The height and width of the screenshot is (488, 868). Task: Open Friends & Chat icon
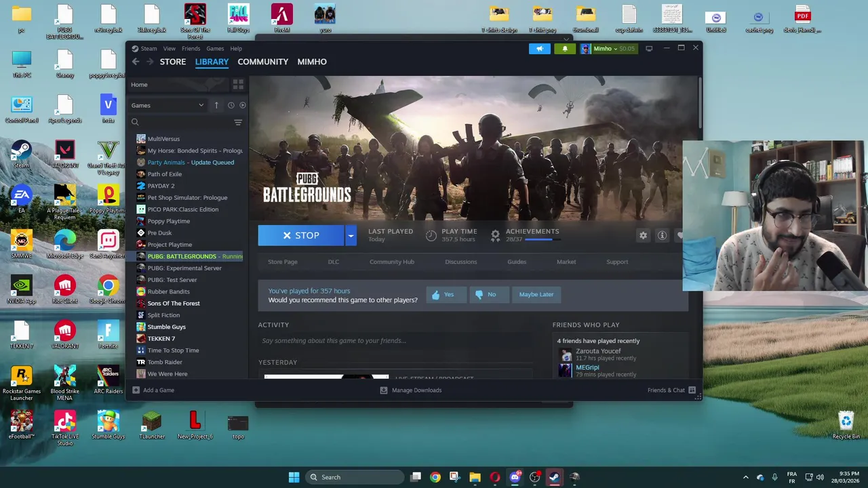click(692, 390)
